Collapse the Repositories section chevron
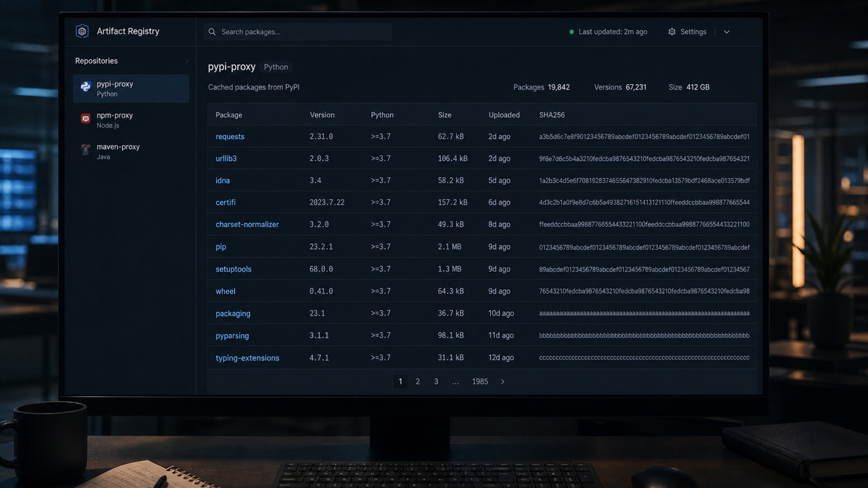The height and width of the screenshot is (488, 868). [187, 61]
